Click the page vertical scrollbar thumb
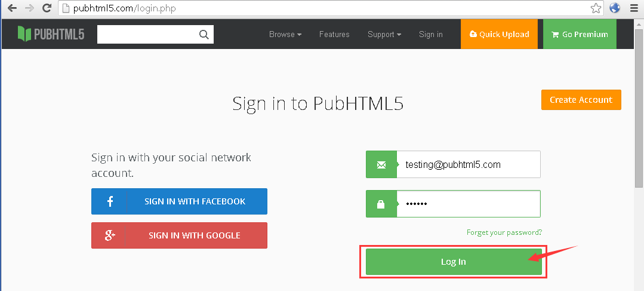The height and width of the screenshot is (291, 644). (x=638, y=120)
